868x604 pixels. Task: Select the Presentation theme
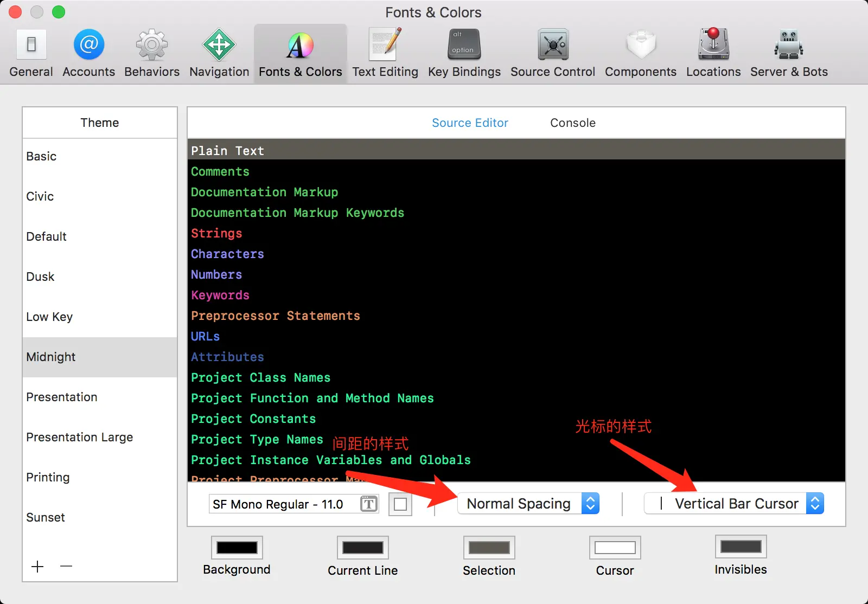click(x=100, y=397)
